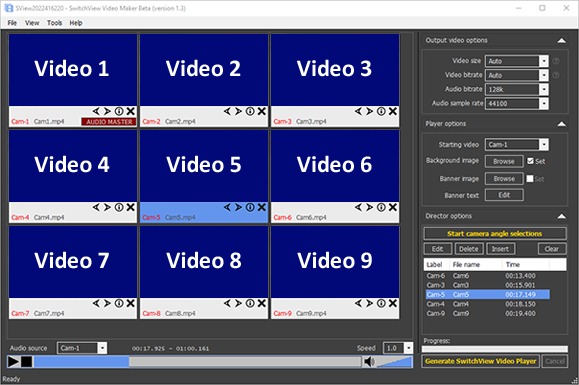This screenshot has height=385, width=579.
Task: Click the playback timeline seek bar
Action: point(197,362)
